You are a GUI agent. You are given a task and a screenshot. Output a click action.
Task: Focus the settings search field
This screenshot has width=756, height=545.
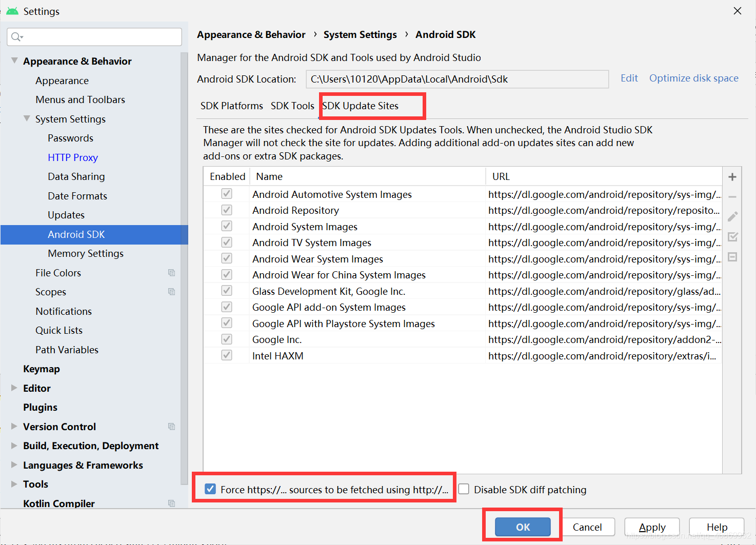94,36
